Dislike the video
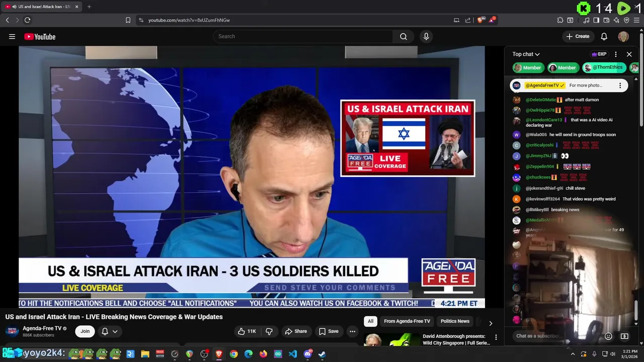644x362 pixels. pyautogui.click(x=269, y=331)
